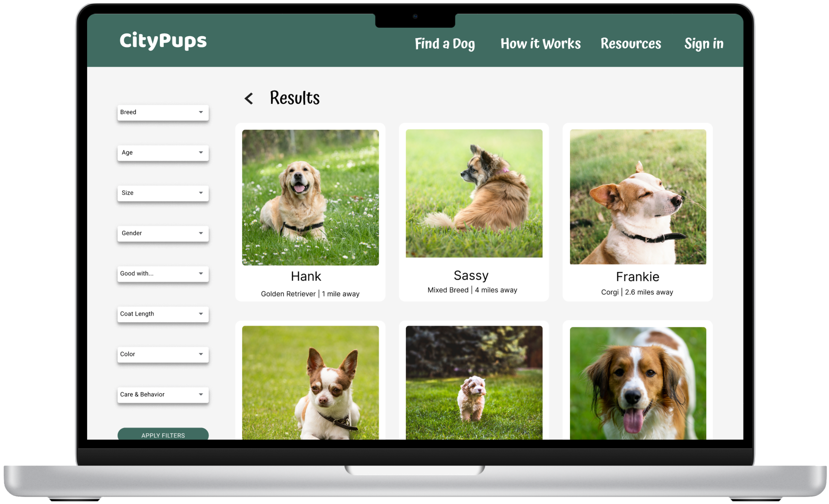The height and width of the screenshot is (504, 829).
Task: Open Frankie's corgi photo
Action: (x=638, y=197)
